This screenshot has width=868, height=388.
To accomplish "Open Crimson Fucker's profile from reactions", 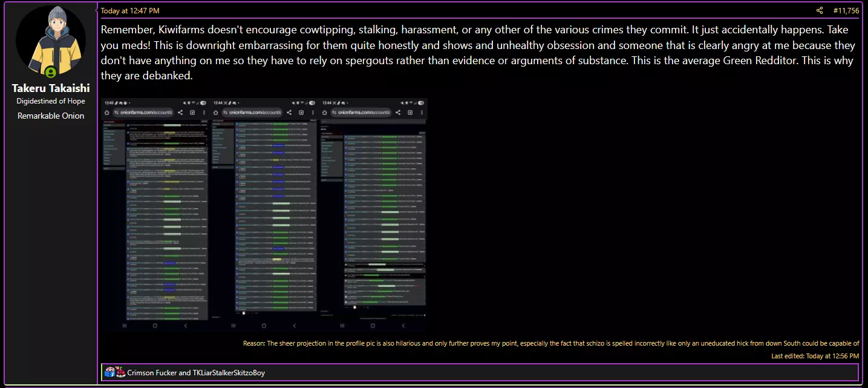I will coord(152,373).
